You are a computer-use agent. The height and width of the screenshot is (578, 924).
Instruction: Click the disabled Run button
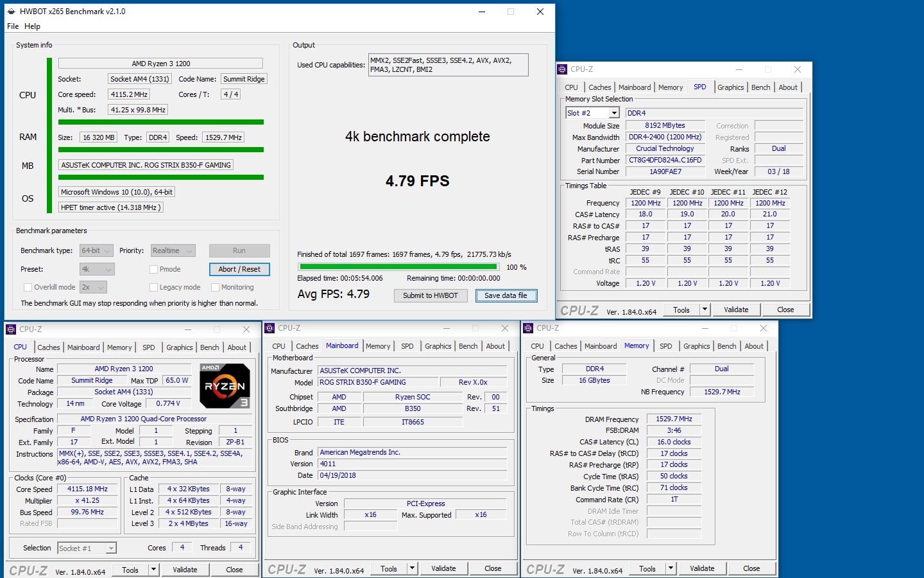(239, 250)
